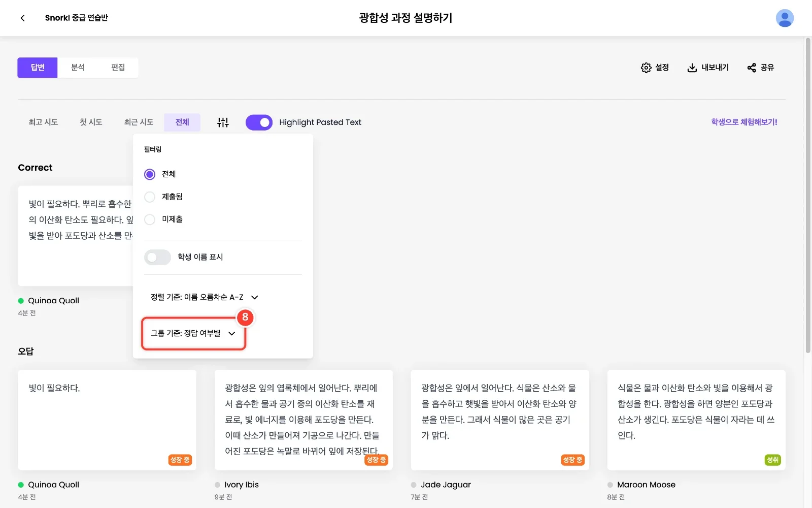Click 성장 중 badge on Ivory Ibis card
812x508 pixels.
(376, 460)
